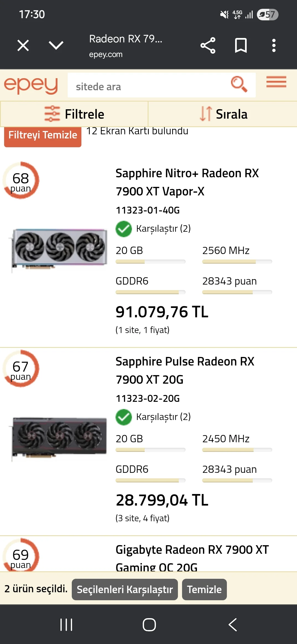This screenshot has width=297, height=644.
Task: Open the epey hamburger menu
Action: 276,82
